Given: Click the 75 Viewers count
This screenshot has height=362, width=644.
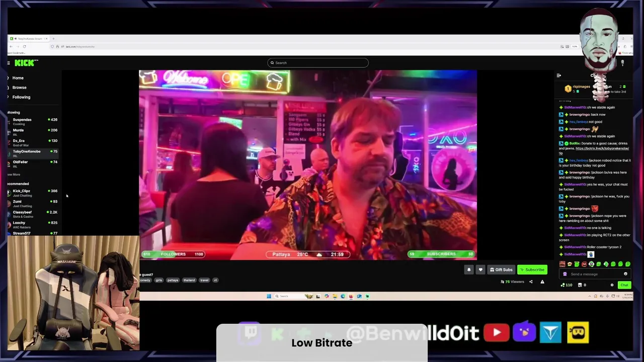Looking at the screenshot, I should click(x=513, y=282).
